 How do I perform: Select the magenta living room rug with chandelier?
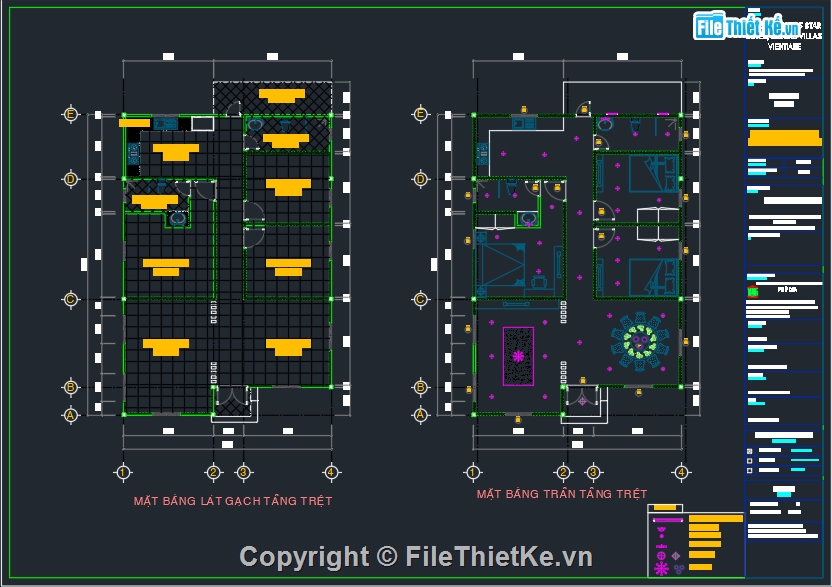(518, 356)
